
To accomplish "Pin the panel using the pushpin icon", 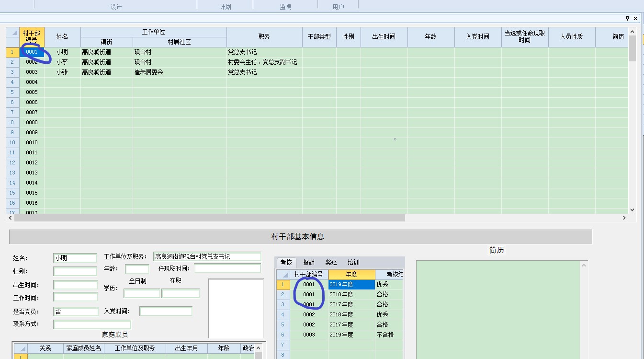I will coord(627,18).
